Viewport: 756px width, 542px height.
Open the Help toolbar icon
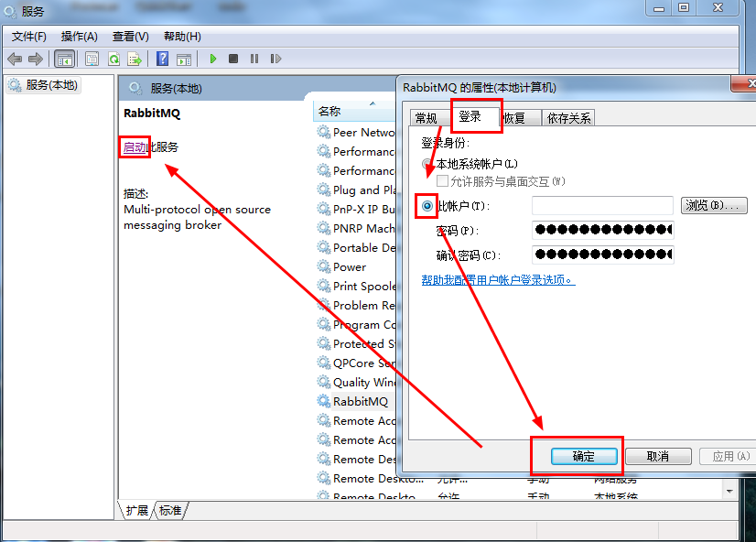coord(163,59)
